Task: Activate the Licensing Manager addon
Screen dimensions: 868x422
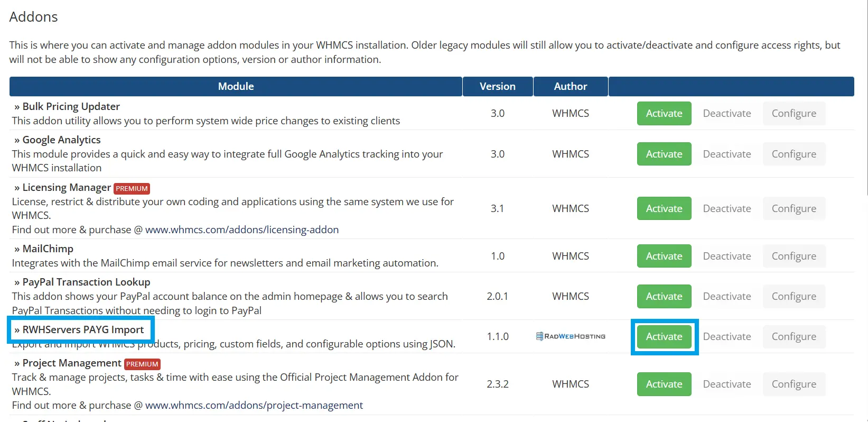Action: pos(664,208)
